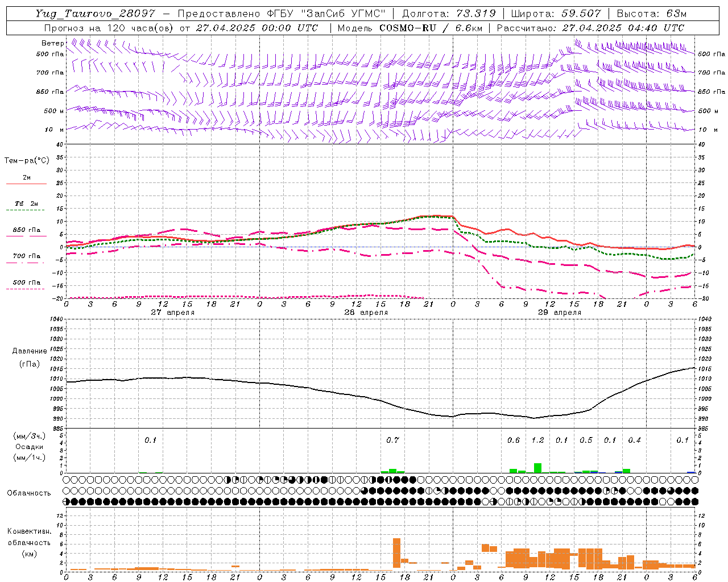Click the 0.5 precipitation total value
Image resolution: width=728 pixels, height=582 pixels.
click(586, 440)
